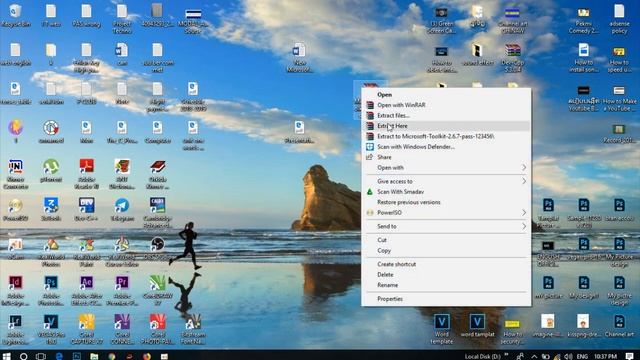Select the VEGAS Pro desktop shortcut
This screenshot has width=640, height=360.
point(51,330)
